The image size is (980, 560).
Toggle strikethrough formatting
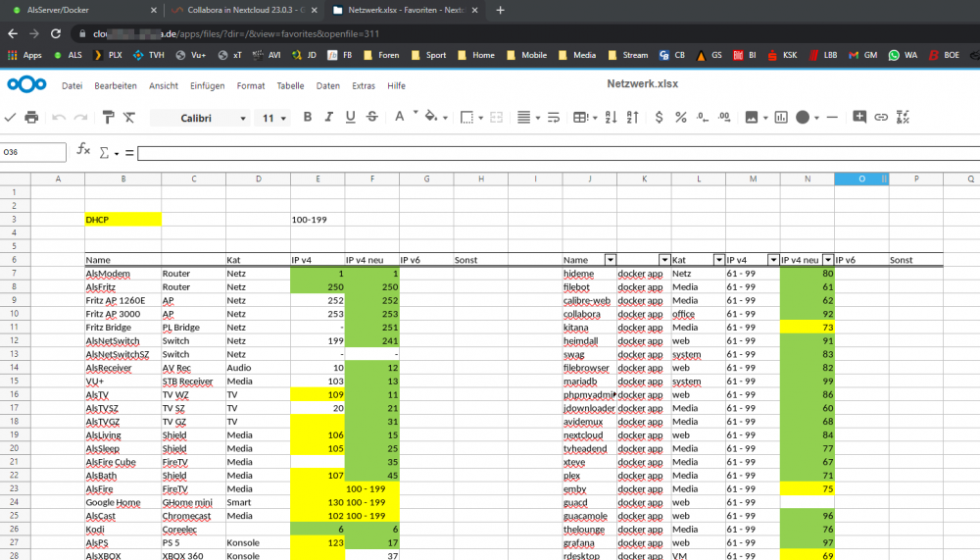coord(371,117)
